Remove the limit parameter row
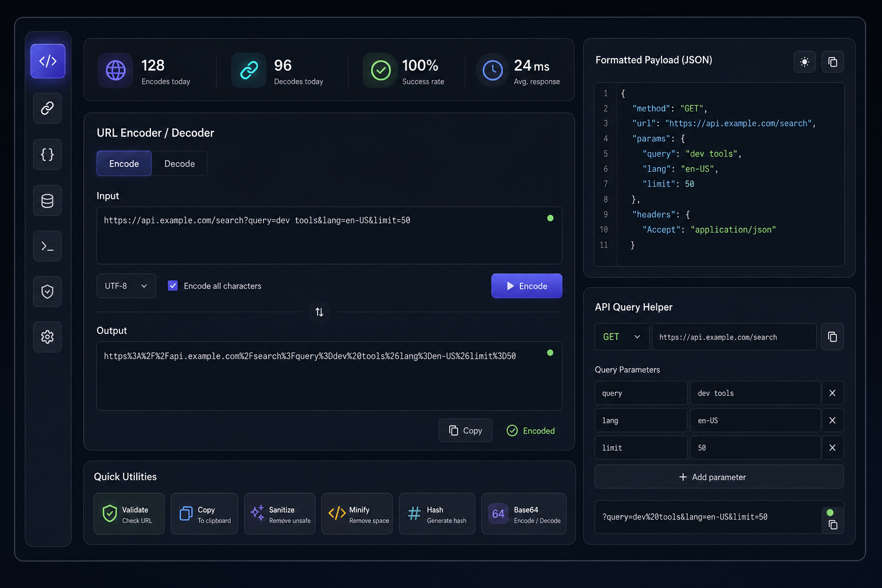The image size is (882, 588). click(833, 448)
